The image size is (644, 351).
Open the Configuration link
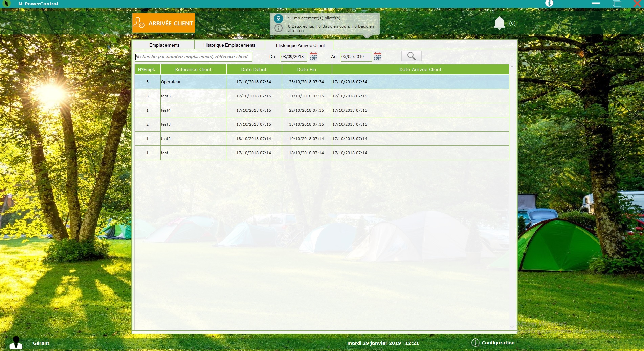point(498,343)
